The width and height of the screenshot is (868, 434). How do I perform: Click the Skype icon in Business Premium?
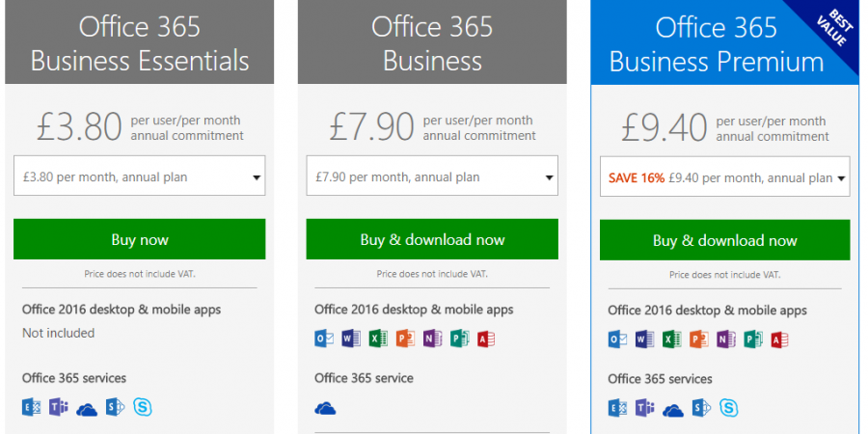click(729, 409)
